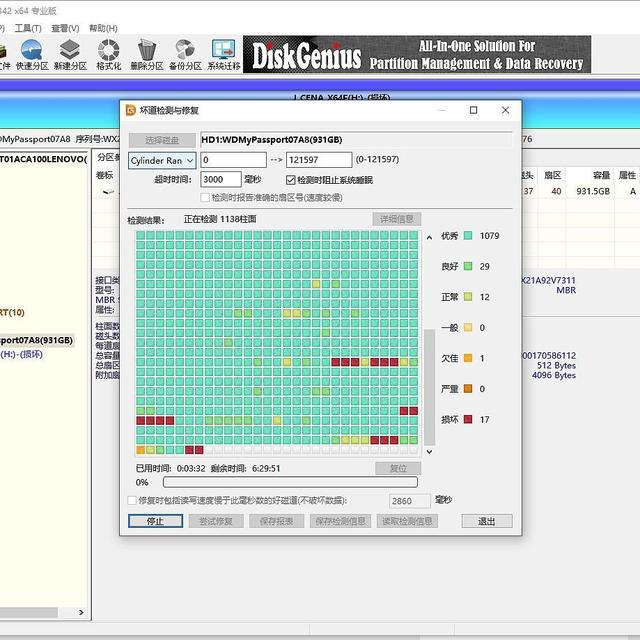The image size is (640, 640).
Task: Click the 4096 Bytes value in disk info
Action: tap(553, 375)
